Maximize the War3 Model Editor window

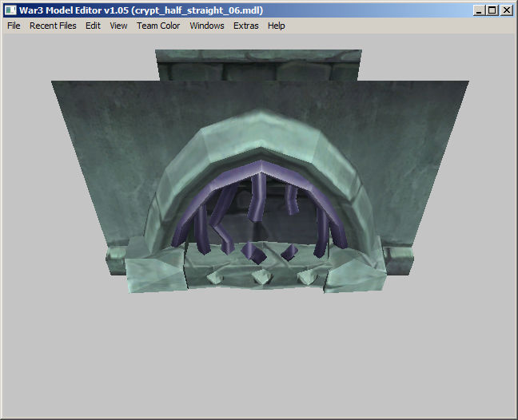pos(492,10)
